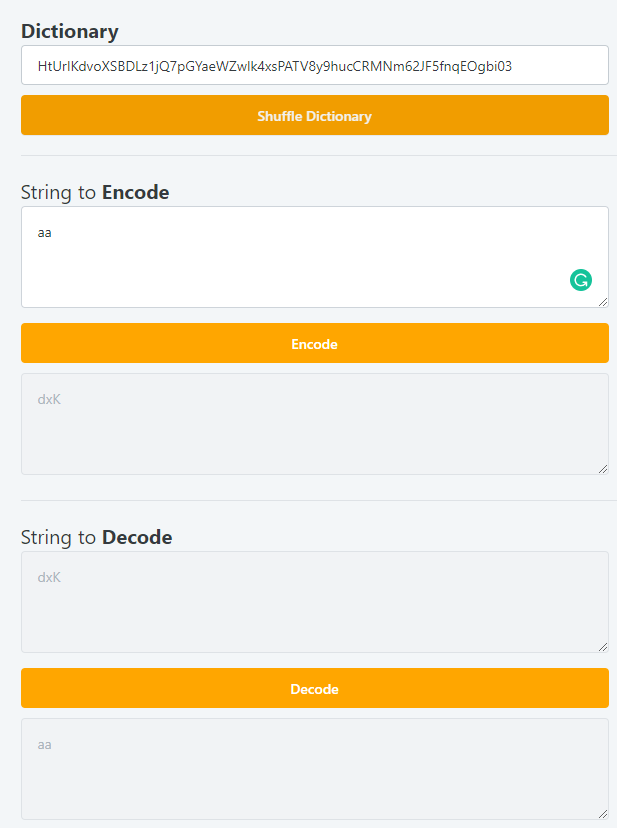Focus the String to Encode text box
This screenshot has width=617, height=828.
(x=315, y=257)
